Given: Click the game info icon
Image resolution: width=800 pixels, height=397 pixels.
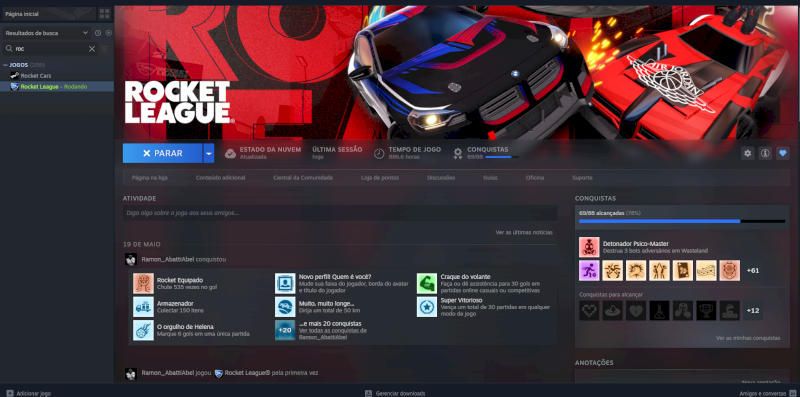Looking at the screenshot, I should [765, 153].
